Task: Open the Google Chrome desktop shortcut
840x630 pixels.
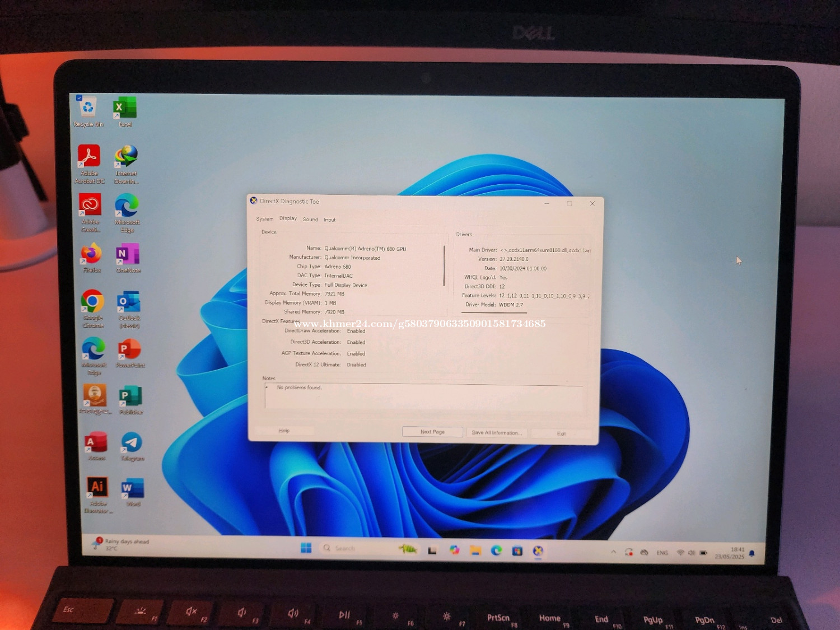Action: (93, 309)
